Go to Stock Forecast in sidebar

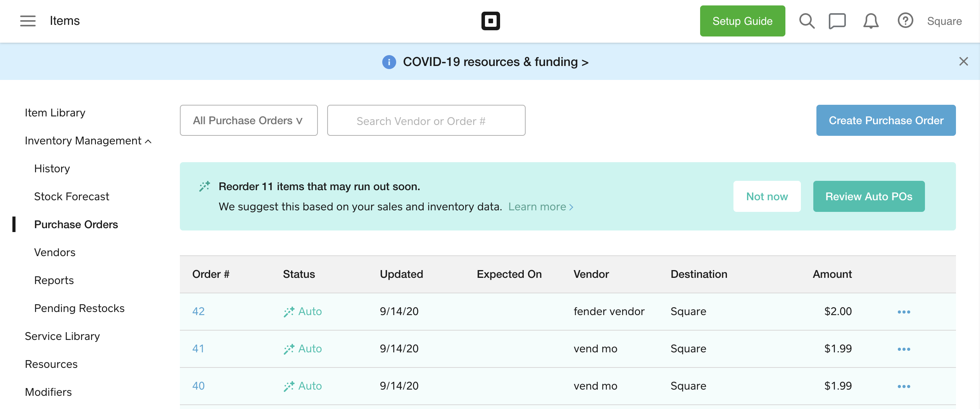pyautogui.click(x=72, y=197)
